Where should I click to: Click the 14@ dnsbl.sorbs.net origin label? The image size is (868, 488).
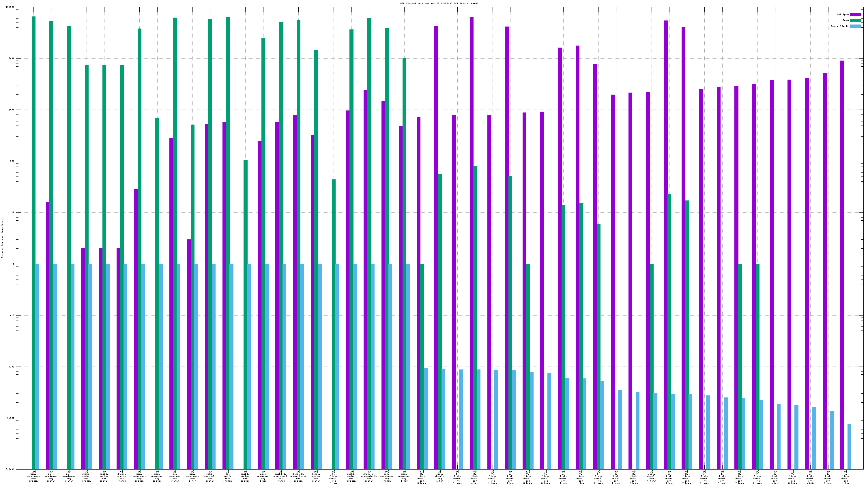(316, 476)
